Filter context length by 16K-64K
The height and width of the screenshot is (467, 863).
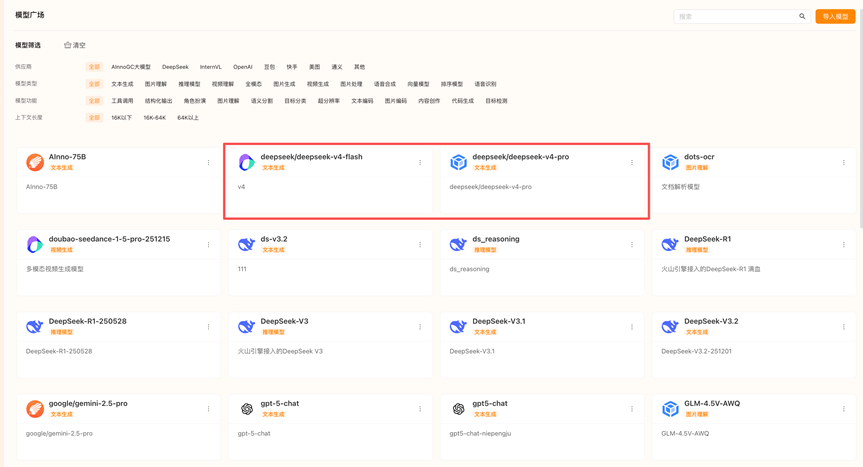[155, 118]
